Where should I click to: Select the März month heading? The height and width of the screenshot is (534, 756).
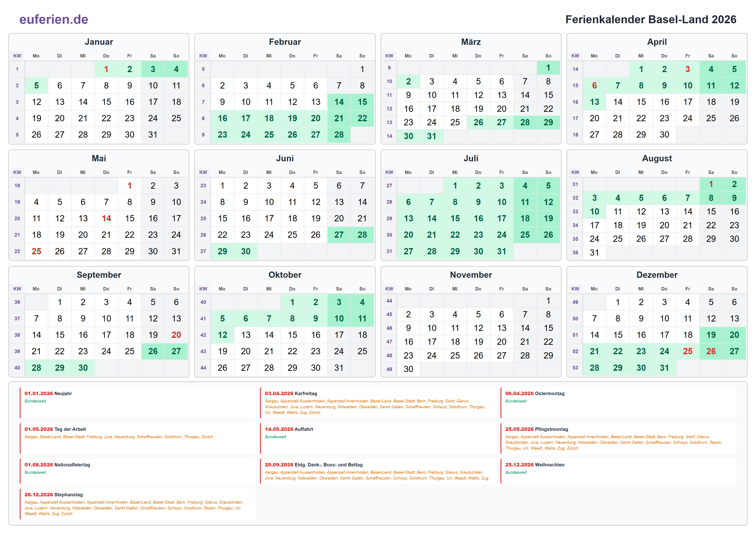point(471,42)
